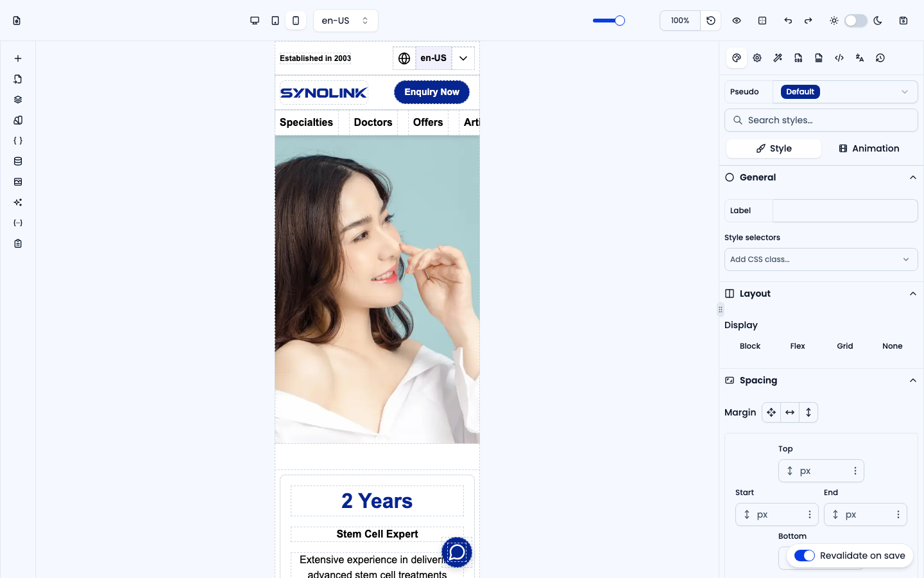Screen dimensions: 924x578
Task: Open the en-US locale dropdown in top toolbar
Action: [x=346, y=21]
